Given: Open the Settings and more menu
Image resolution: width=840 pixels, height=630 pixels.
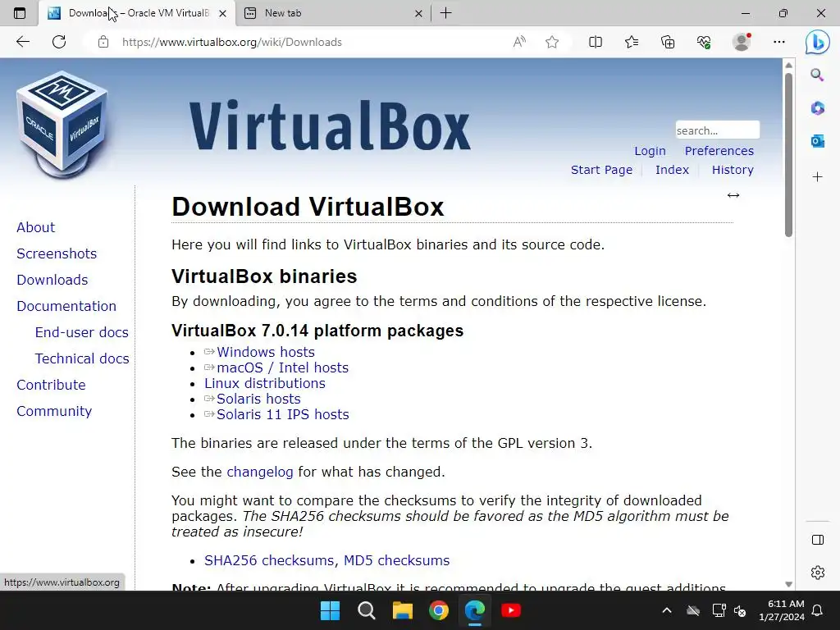Looking at the screenshot, I should click(779, 42).
